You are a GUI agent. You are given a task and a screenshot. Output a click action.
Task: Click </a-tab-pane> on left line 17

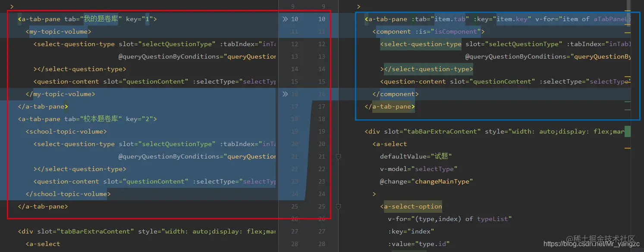[x=43, y=106]
